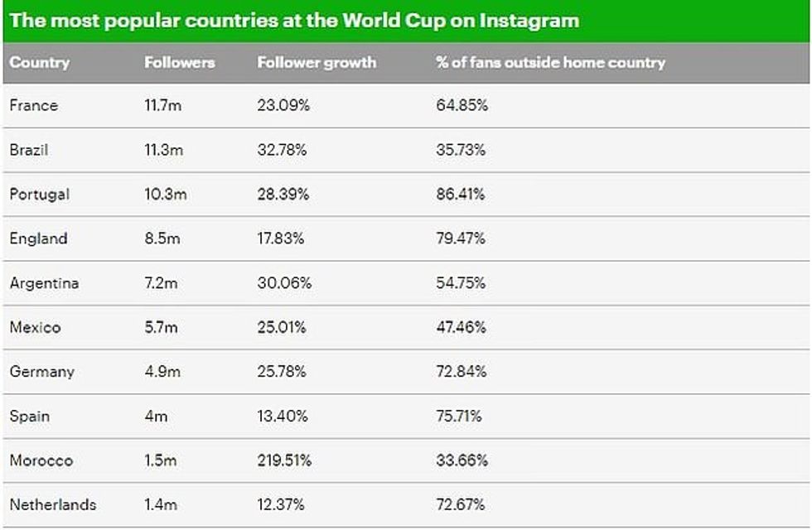The width and height of the screenshot is (812, 530).
Task: Click Portugal's 86.41% outside fans value
Action: tap(461, 194)
